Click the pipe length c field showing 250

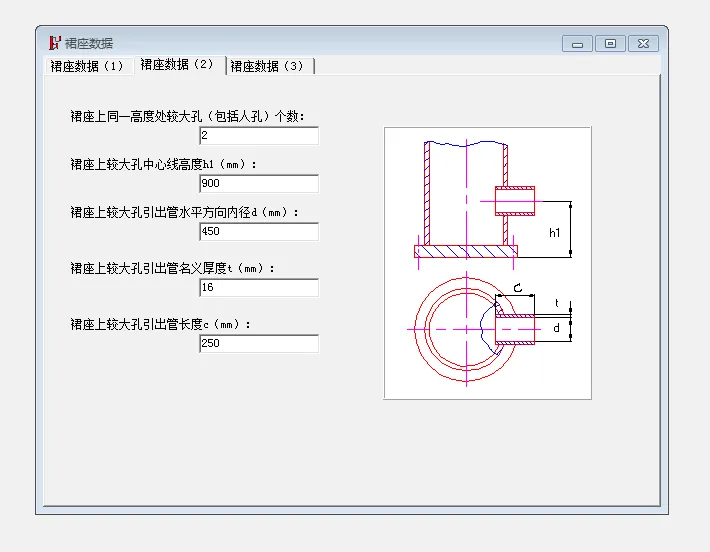click(x=259, y=343)
